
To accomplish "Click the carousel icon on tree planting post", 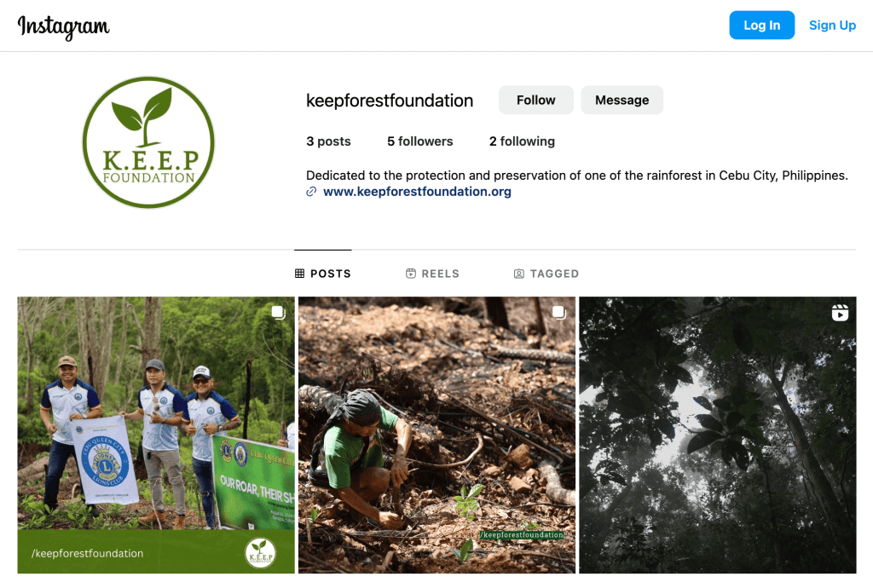I will (559, 313).
